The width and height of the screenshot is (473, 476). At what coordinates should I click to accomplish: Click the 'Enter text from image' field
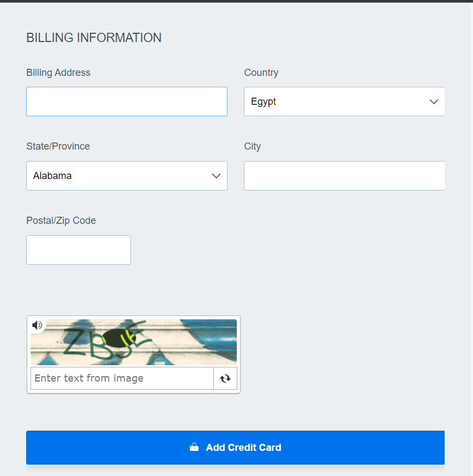tap(122, 378)
